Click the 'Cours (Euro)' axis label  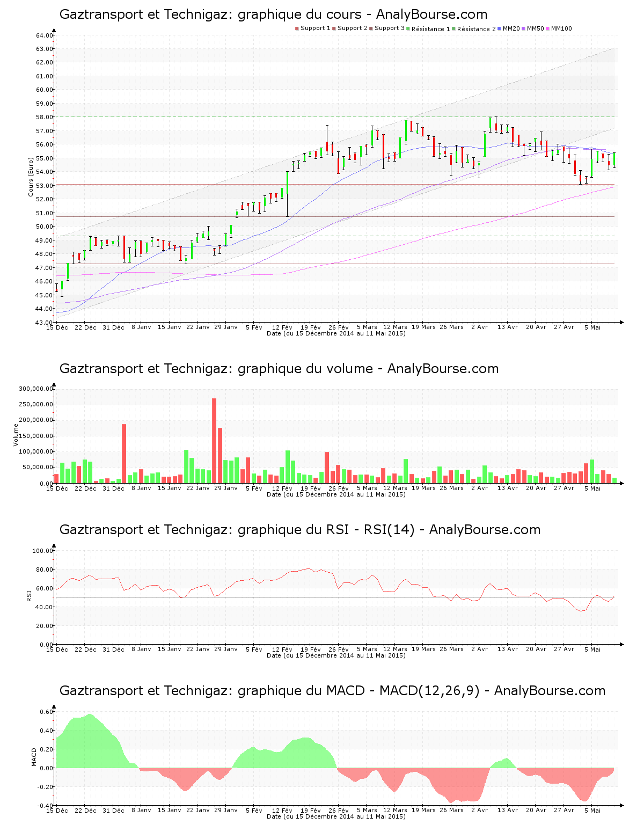(31, 177)
